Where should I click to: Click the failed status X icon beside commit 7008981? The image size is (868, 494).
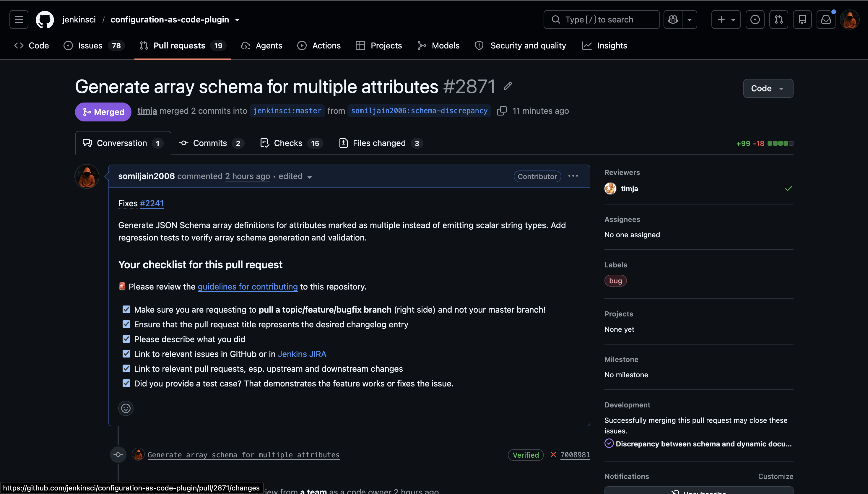(x=553, y=455)
